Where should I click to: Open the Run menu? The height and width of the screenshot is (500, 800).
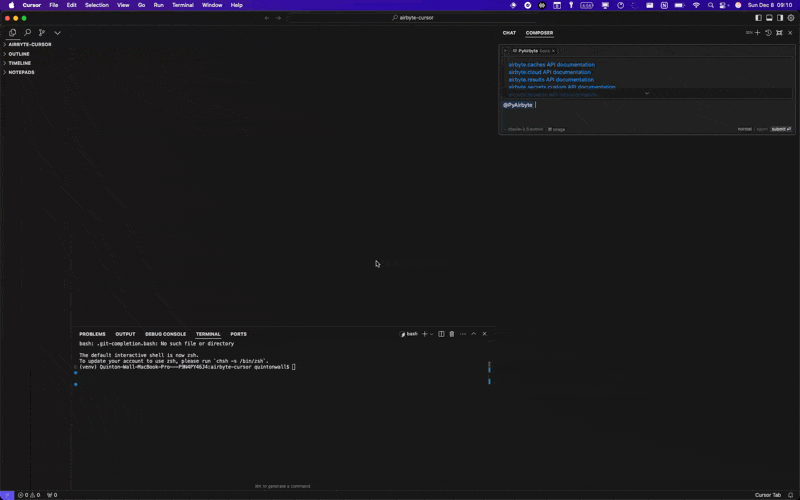coord(159,5)
